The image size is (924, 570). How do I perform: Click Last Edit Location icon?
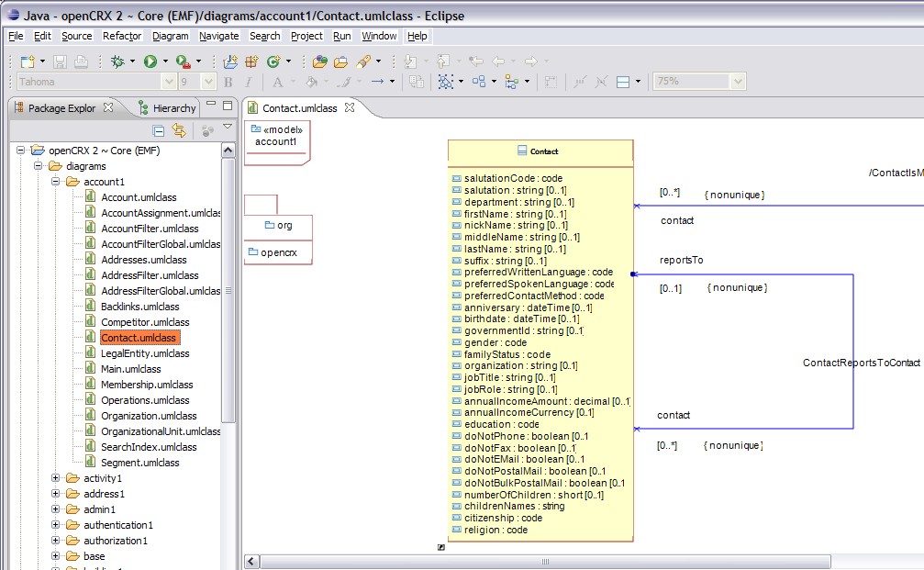[475, 61]
